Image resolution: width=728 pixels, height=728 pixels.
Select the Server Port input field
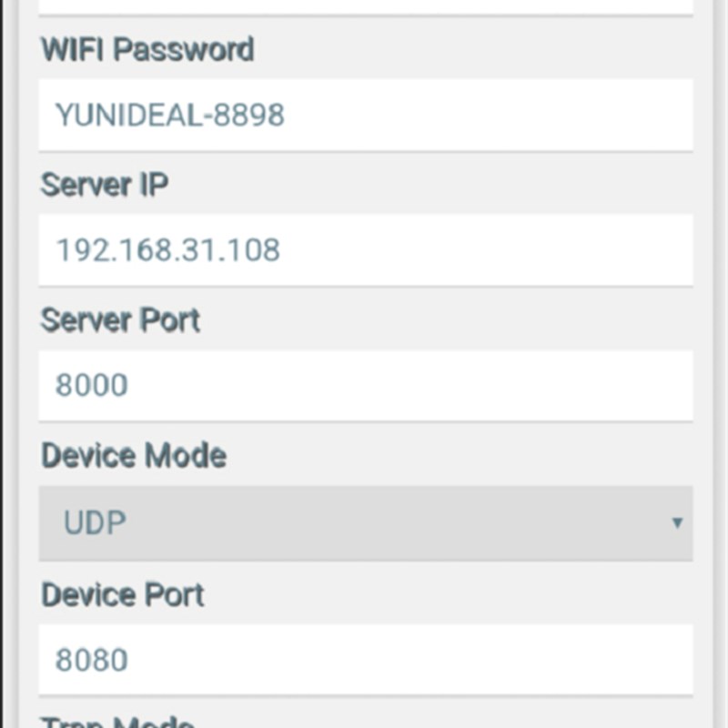pyautogui.click(x=364, y=386)
